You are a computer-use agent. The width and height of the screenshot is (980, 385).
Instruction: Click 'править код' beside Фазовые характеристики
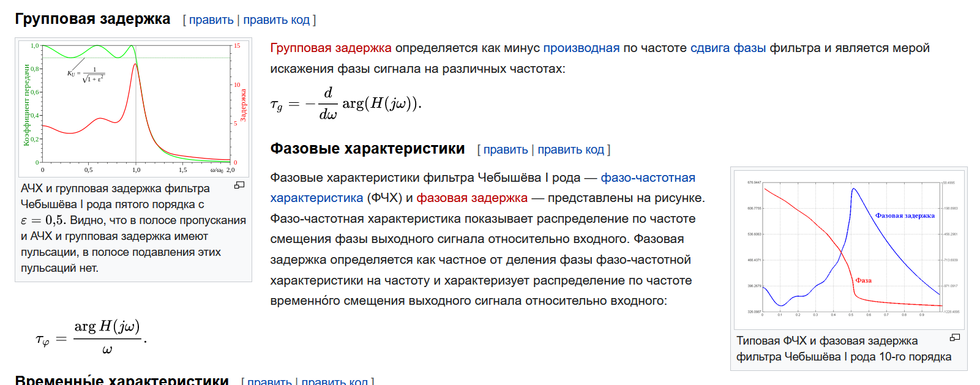pyautogui.click(x=570, y=149)
